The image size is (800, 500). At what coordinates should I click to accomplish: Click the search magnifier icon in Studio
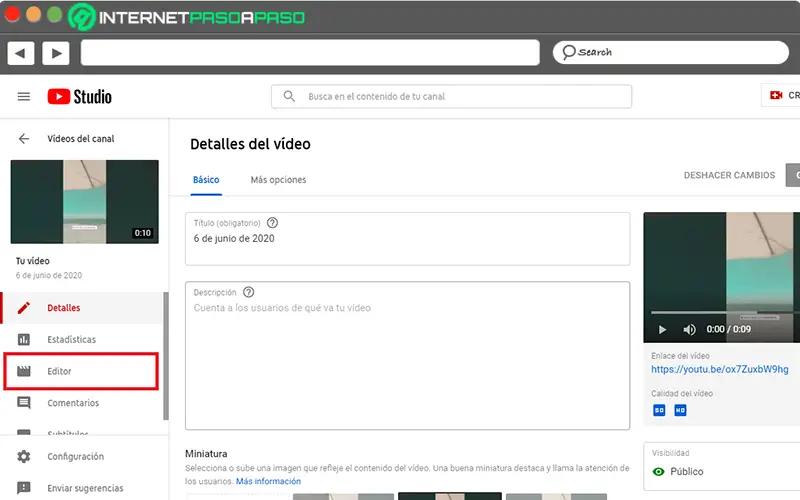point(289,96)
